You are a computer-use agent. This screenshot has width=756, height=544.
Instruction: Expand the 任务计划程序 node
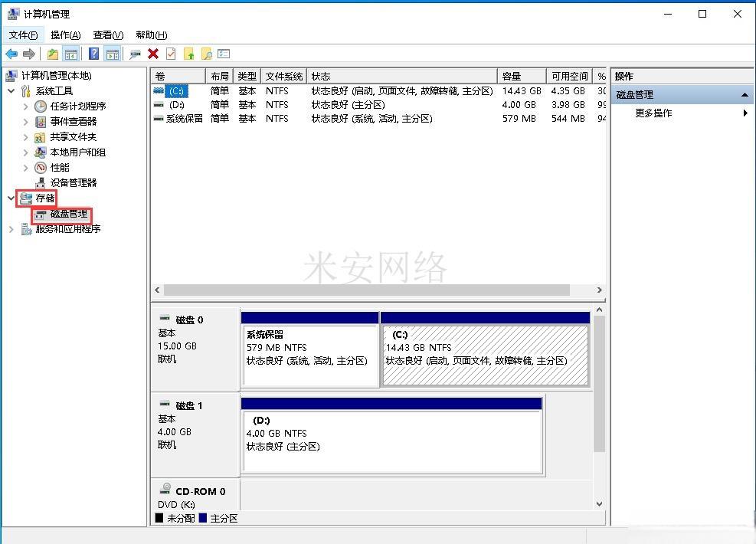pyautogui.click(x=25, y=106)
